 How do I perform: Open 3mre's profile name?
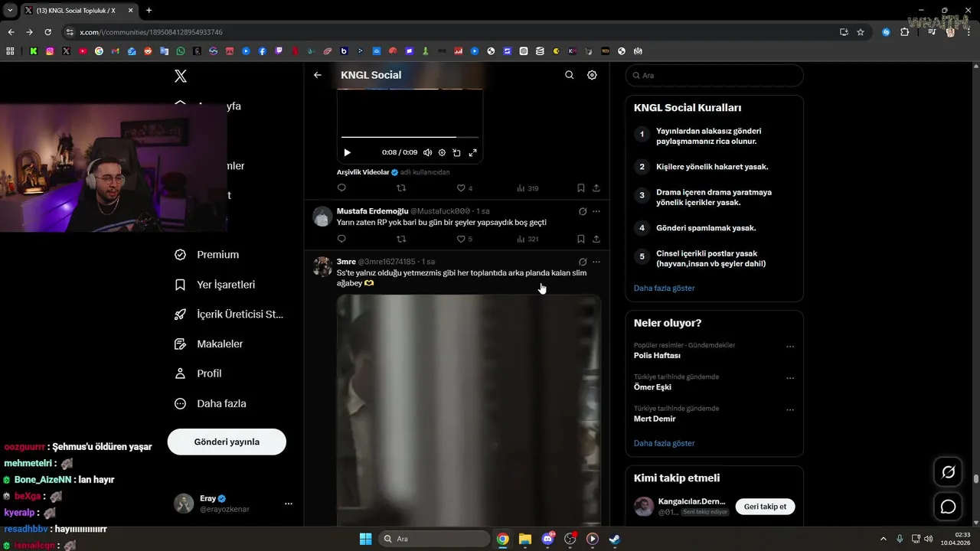(x=346, y=262)
